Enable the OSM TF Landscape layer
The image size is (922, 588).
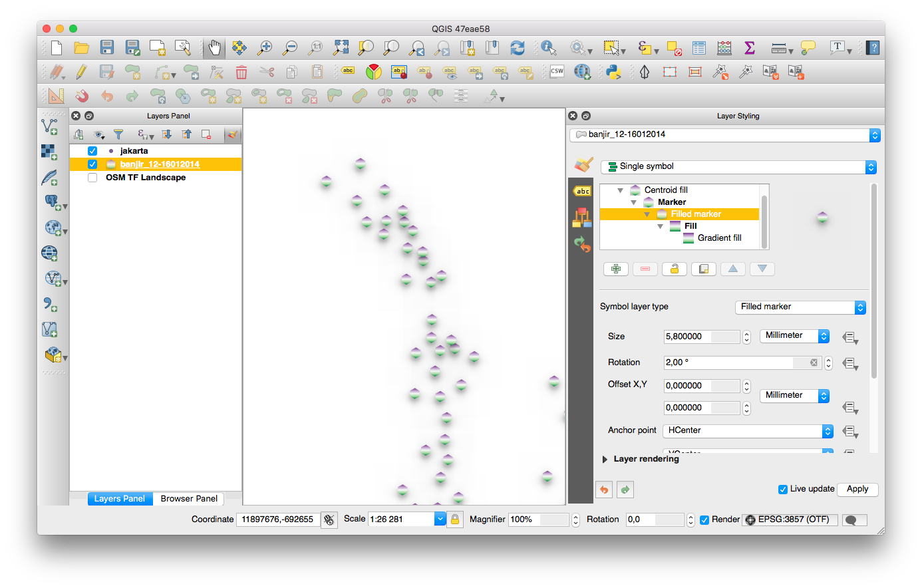[92, 178]
